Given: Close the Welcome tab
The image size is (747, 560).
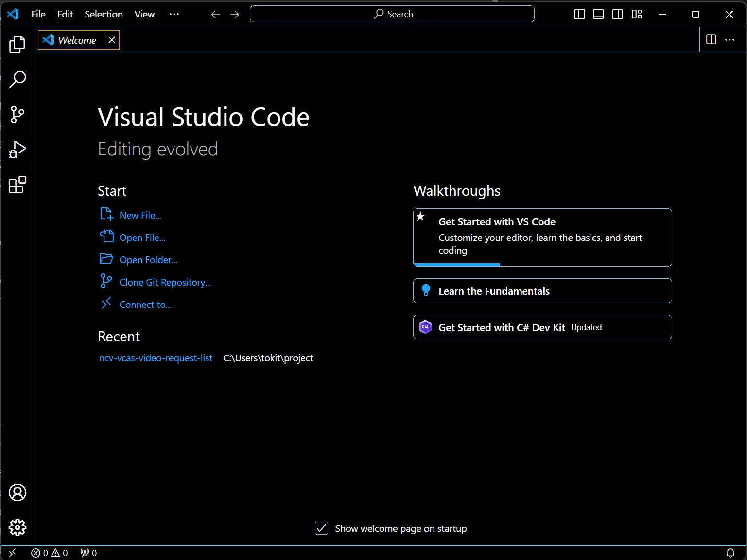Looking at the screenshot, I should 112,40.
